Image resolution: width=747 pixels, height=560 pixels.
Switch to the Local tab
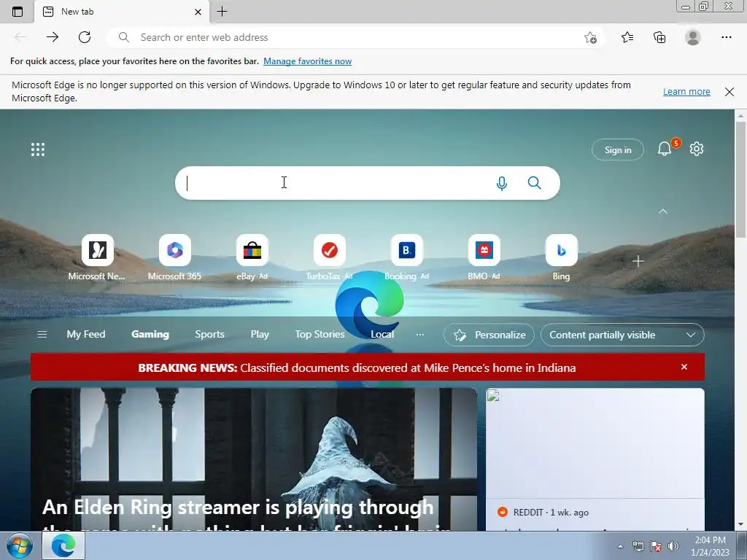(x=382, y=334)
